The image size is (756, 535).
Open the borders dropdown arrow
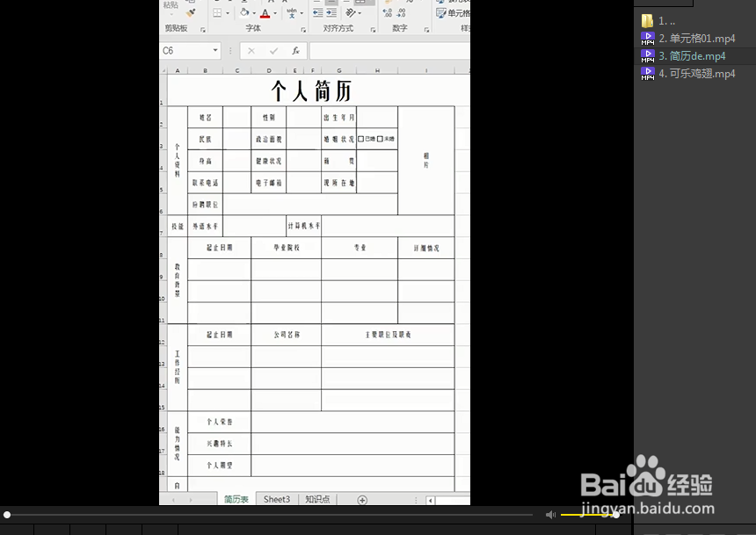tap(228, 13)
